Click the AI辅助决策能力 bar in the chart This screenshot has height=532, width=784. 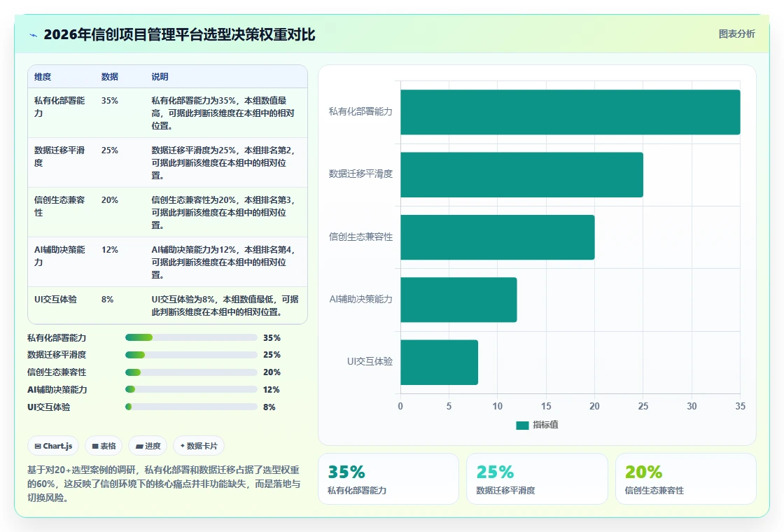(458, 300)
